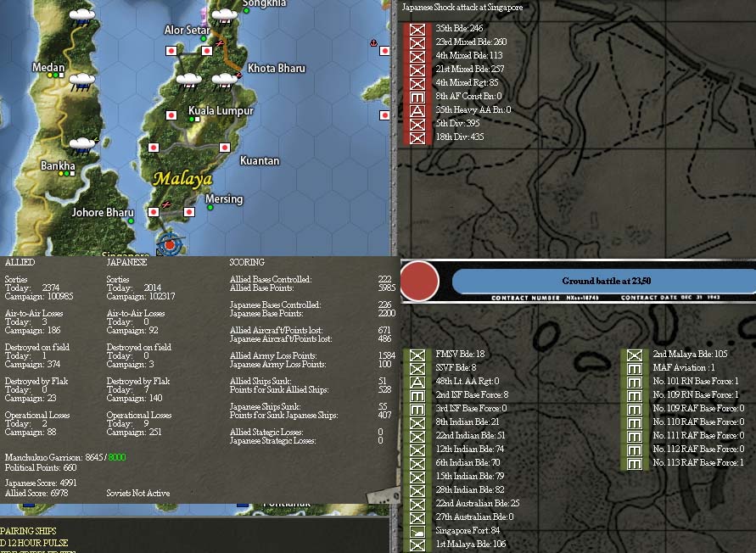Select the Political Points: 660 line

click(x=41, y=467)
